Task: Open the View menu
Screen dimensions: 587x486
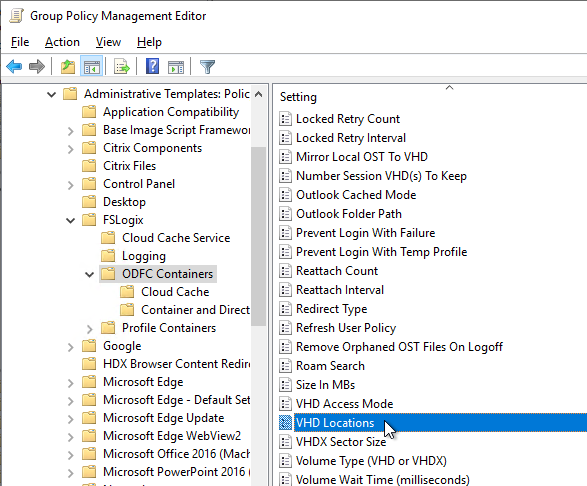Action: [x=108, y=42]
